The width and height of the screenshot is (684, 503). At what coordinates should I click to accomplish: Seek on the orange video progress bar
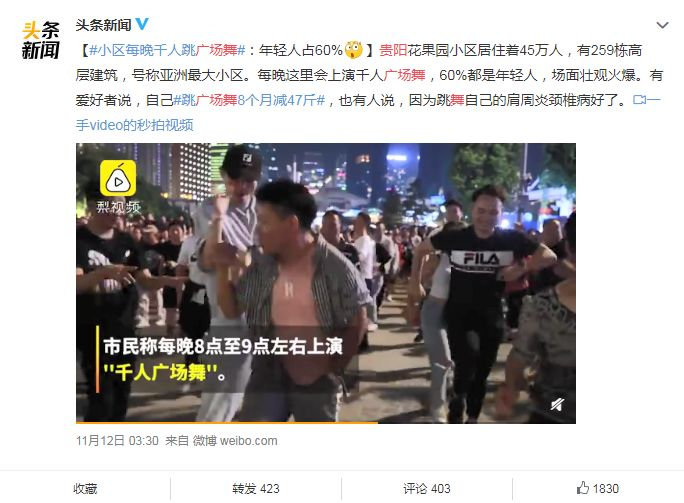[x=326, y=422]
